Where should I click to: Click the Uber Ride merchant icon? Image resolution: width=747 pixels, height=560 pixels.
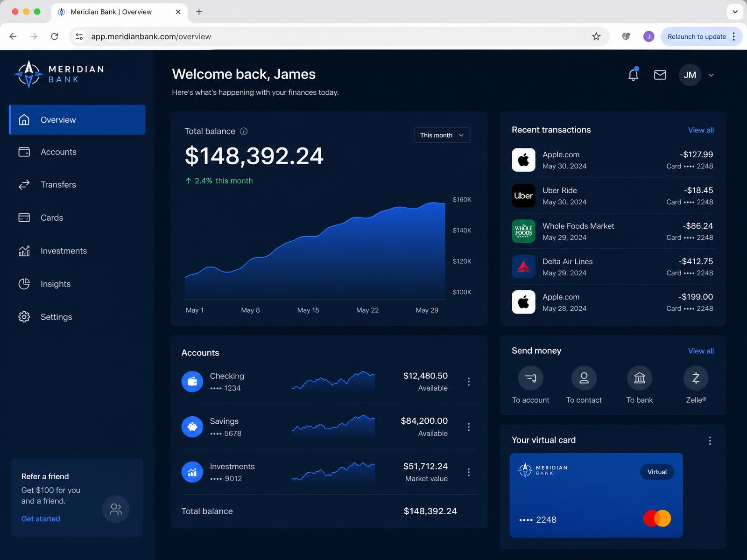[x=523, y=196]
